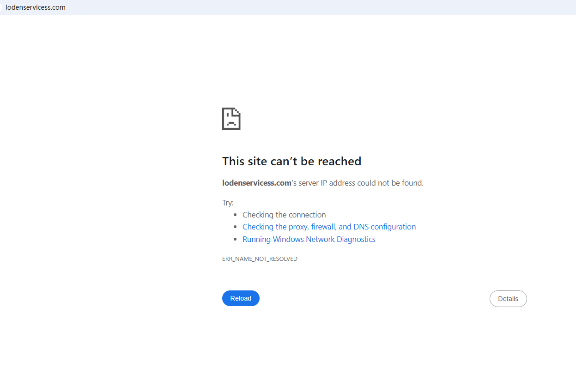This screenshot has width=576, height=392.
Task: Click the bold lodenservicess.com text in message
Action: pyautogui.click(x=257, y=183)
